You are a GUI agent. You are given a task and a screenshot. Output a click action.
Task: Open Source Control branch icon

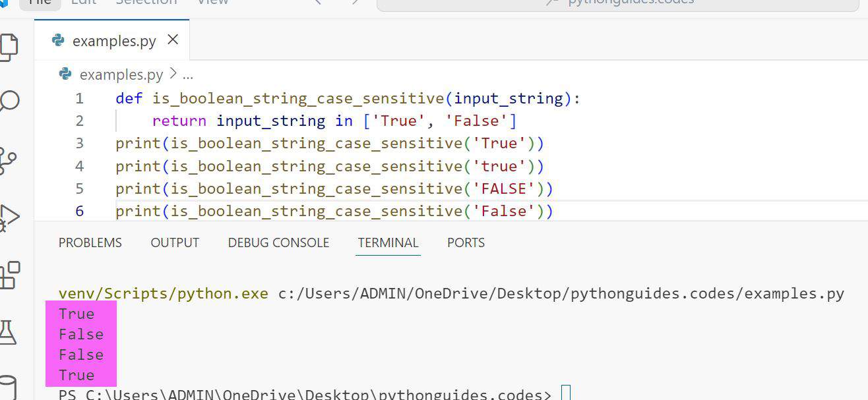[8, 159]
